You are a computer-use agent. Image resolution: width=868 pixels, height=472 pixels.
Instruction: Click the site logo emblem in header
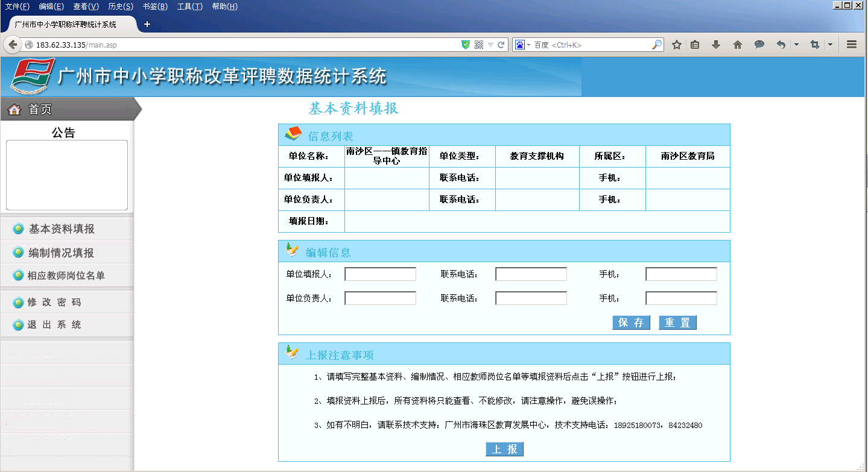[x=33, y=77]
